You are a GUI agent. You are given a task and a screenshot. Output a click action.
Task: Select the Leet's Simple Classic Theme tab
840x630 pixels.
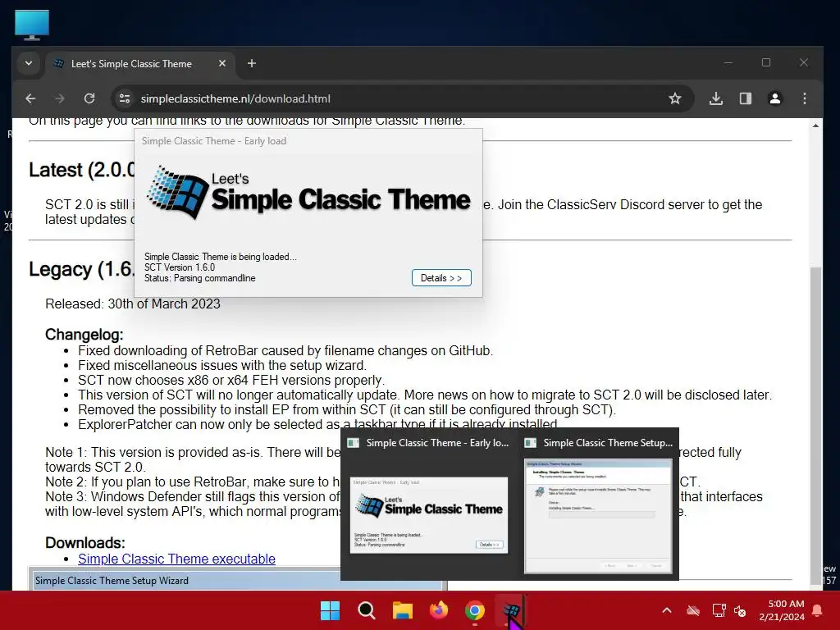pos(131,64)
